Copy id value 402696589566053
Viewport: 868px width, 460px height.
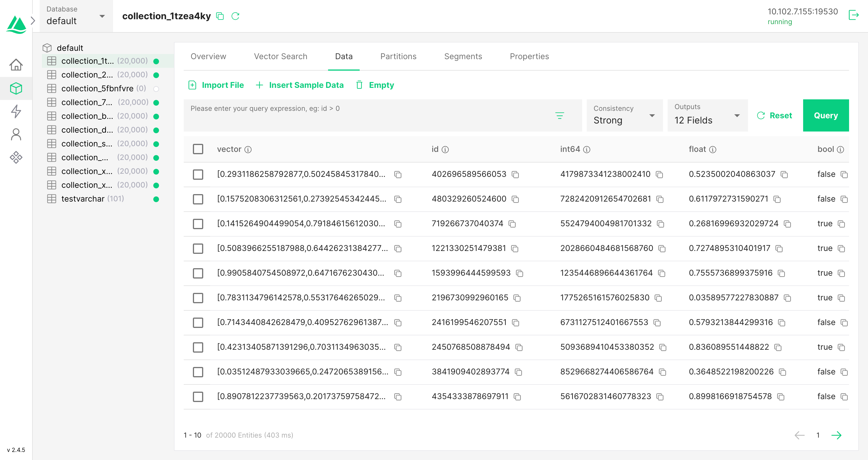pos(515,175)
